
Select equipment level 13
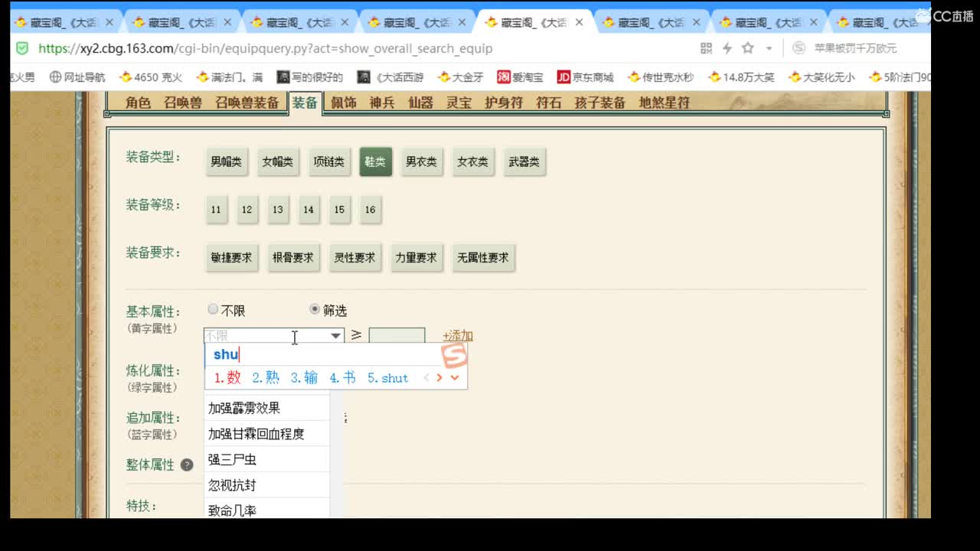point(277,210)
